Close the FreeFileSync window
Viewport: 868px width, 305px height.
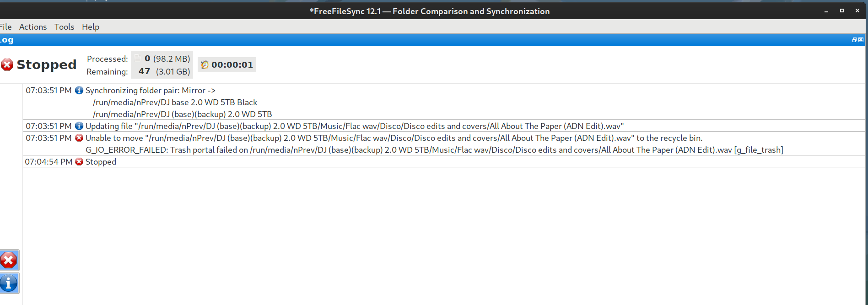point(857,11)
